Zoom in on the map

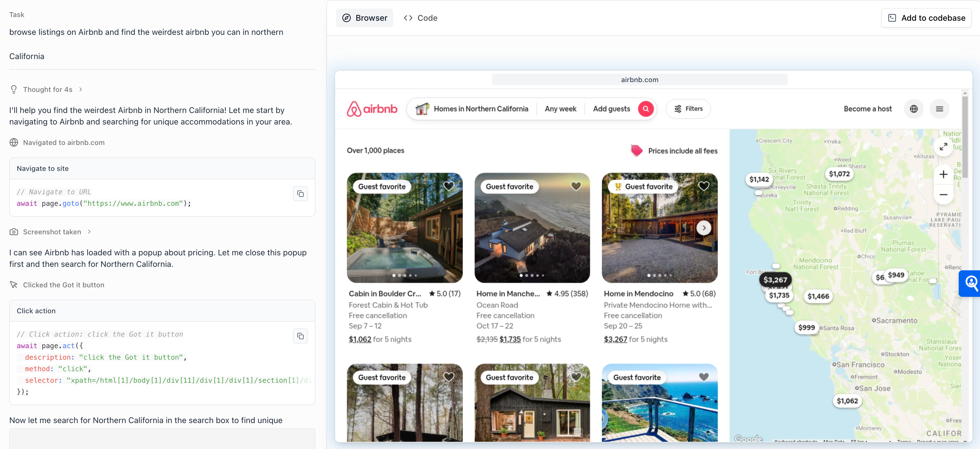[943, 174]
